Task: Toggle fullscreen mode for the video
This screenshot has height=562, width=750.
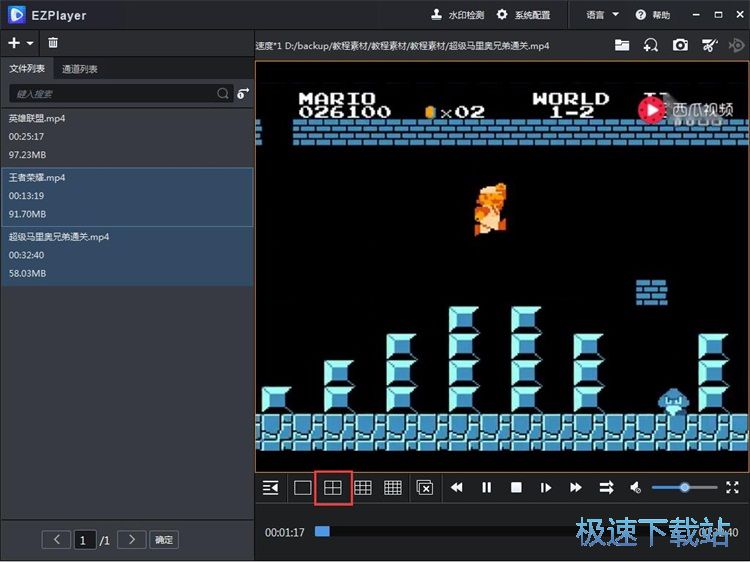Action: tap(732, 488)
